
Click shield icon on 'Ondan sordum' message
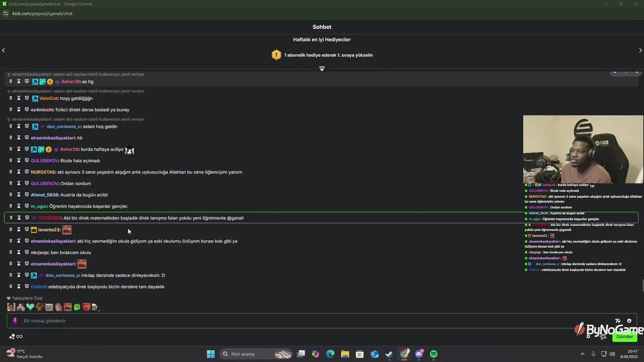(27, 184)
